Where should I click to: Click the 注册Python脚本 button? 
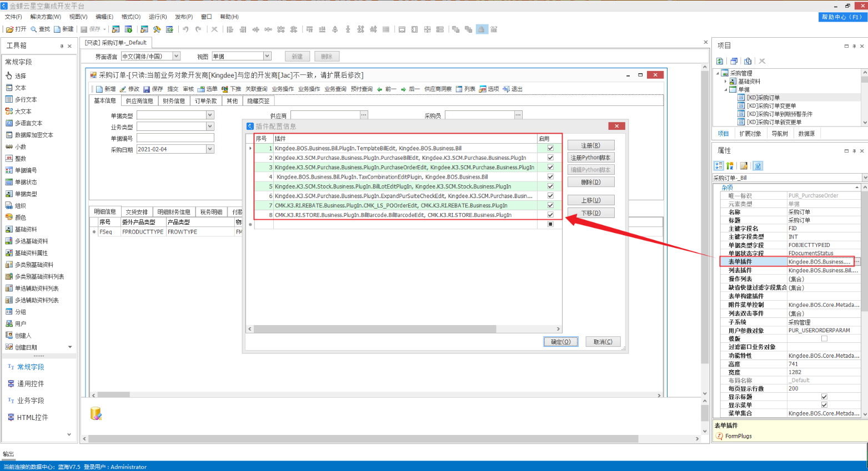(591, 158)
